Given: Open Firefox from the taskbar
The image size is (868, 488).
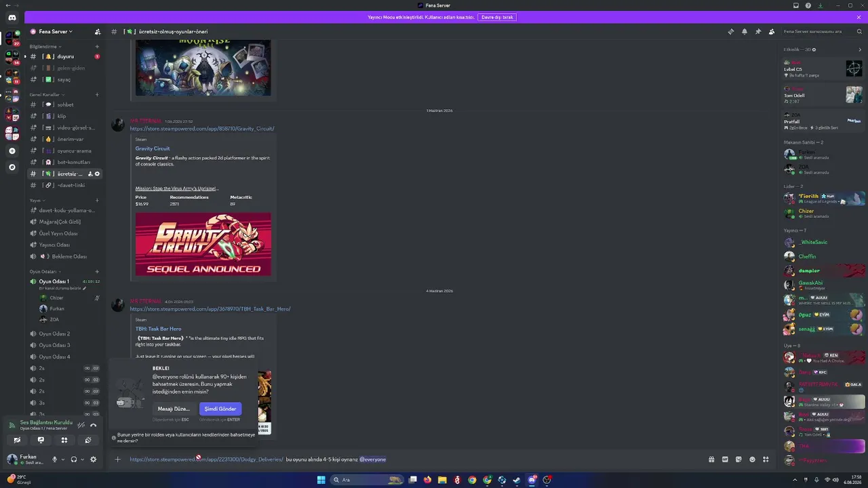Looking at the screenshot, I should click(x=427, y=480).
